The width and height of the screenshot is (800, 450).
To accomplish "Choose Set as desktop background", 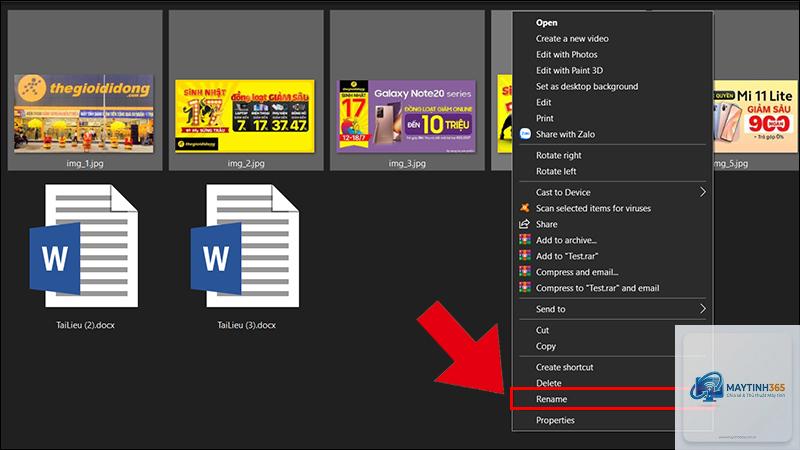I will pyautogui.click(x=587, y=86).
